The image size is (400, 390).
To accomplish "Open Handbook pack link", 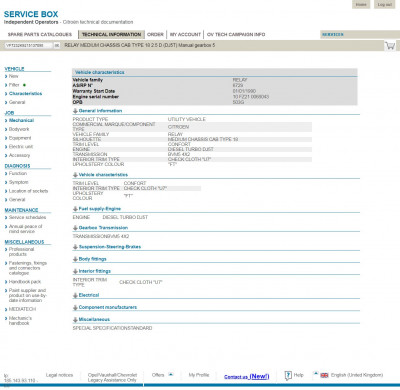I will point(25,282).
